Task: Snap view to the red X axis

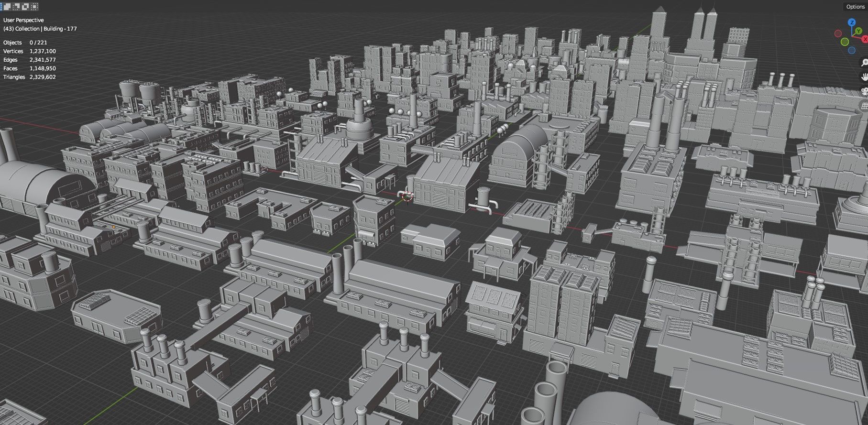Action: pyautogui.click(x=865, y=39)
